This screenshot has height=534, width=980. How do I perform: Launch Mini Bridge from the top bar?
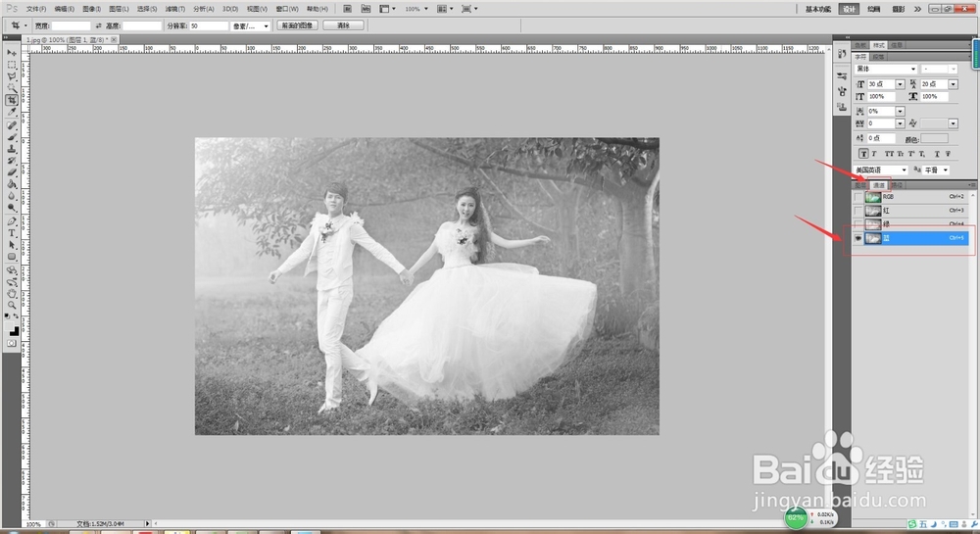pyautogui.click(x=367, y=9)
